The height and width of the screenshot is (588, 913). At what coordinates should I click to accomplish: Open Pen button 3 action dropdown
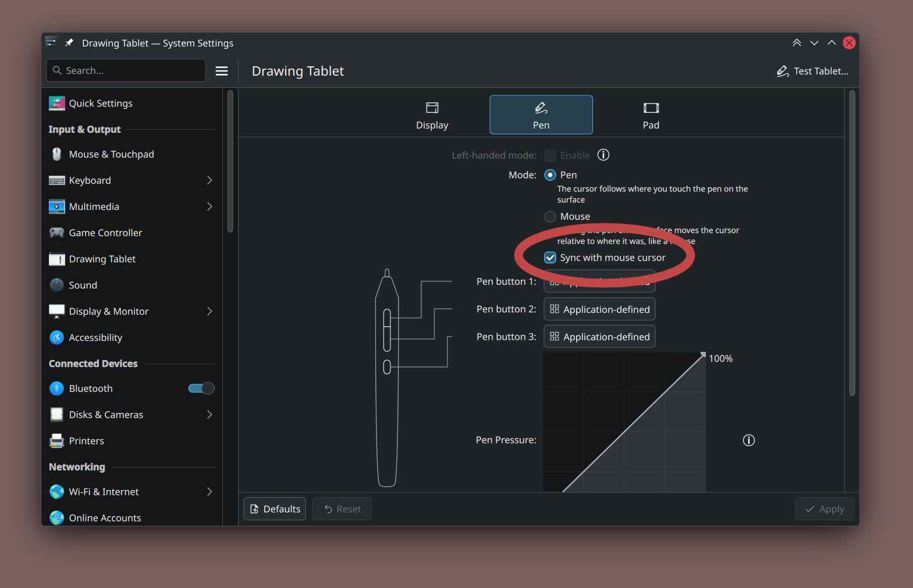[599, 337]
